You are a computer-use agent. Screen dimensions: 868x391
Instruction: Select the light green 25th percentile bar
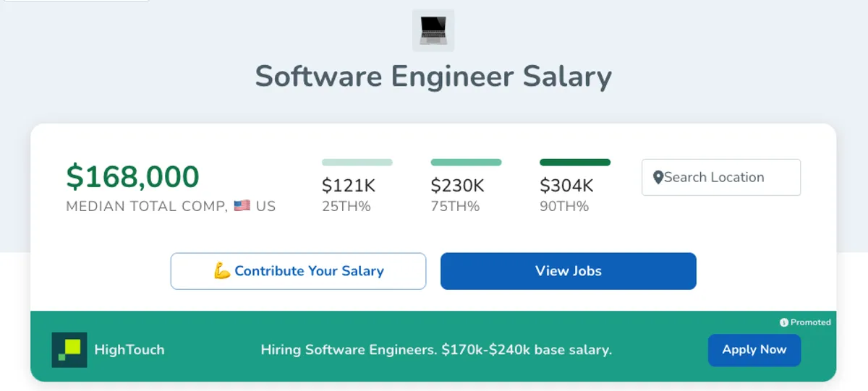click(357, 163)
